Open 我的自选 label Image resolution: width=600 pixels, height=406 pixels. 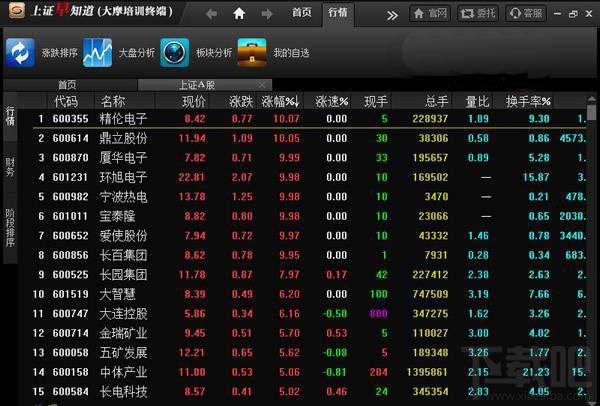tap(291, 53)
